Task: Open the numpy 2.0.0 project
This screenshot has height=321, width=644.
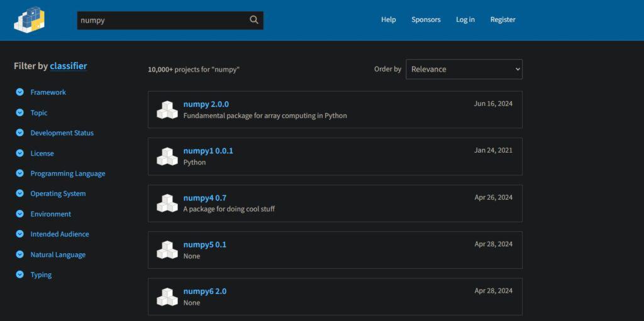Action: tap(206, 104)
